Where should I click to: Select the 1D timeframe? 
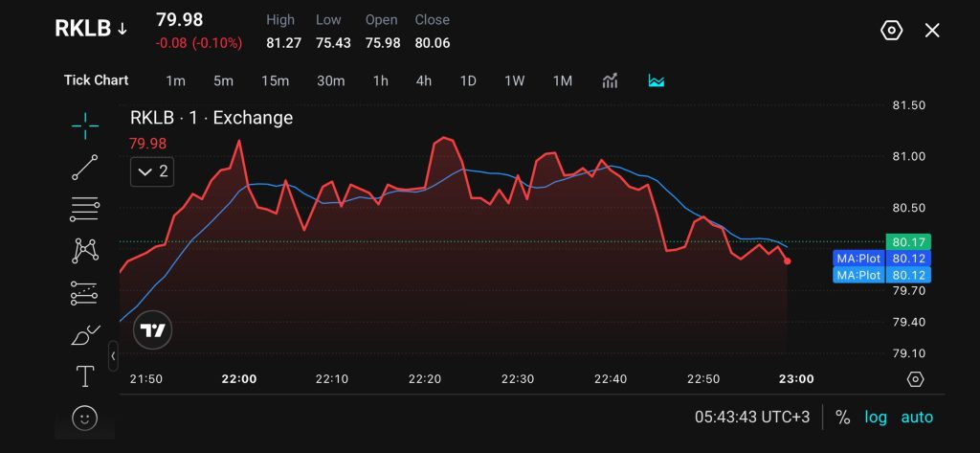468,80
